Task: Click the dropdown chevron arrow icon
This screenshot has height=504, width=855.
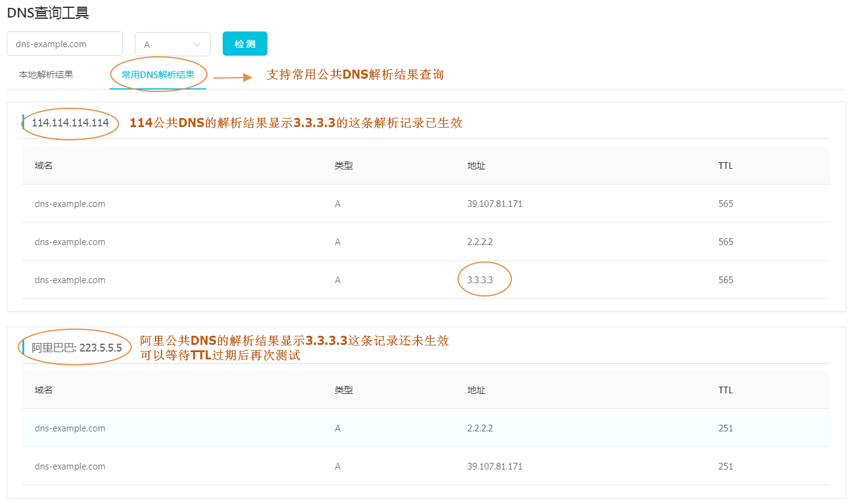Action: pos(197,44)
